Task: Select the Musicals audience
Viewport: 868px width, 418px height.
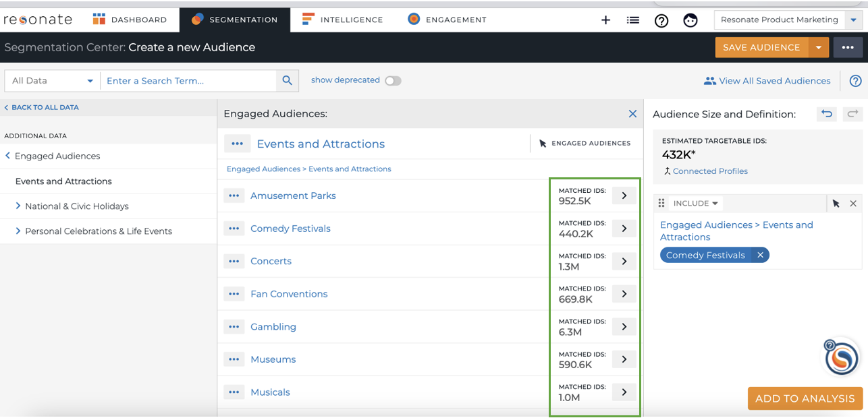Action: coord(270,392)
